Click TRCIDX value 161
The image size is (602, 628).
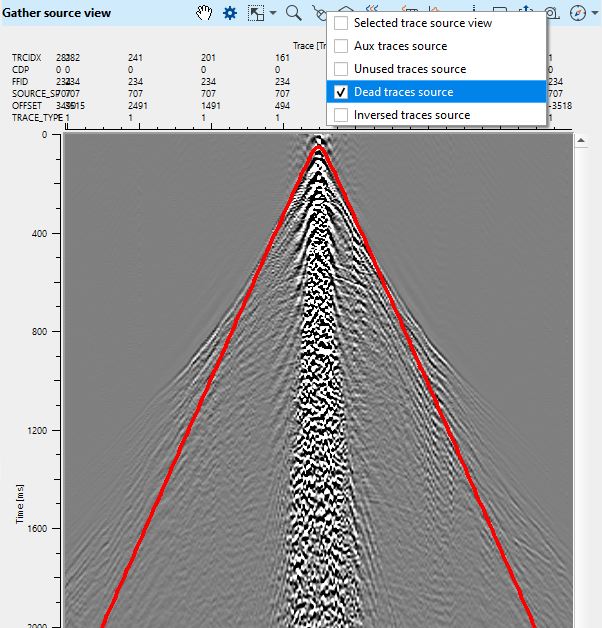click(282, 58)
